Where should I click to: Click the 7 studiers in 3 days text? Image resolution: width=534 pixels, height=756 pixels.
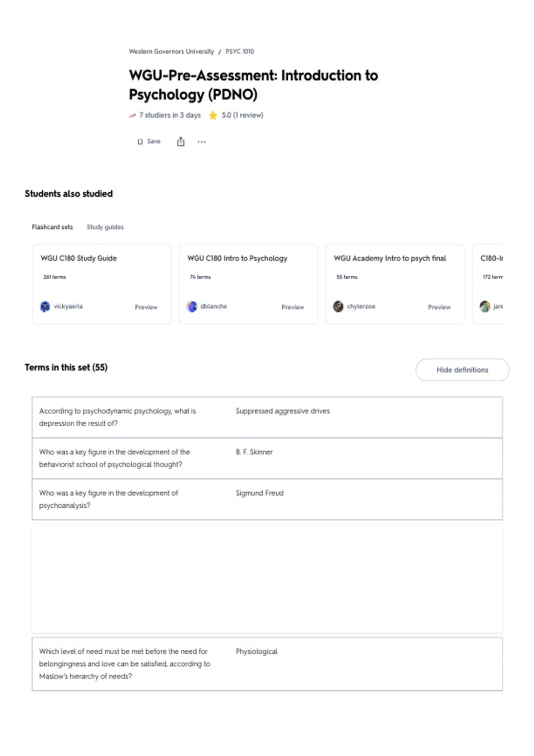click(x=170, y=115)
